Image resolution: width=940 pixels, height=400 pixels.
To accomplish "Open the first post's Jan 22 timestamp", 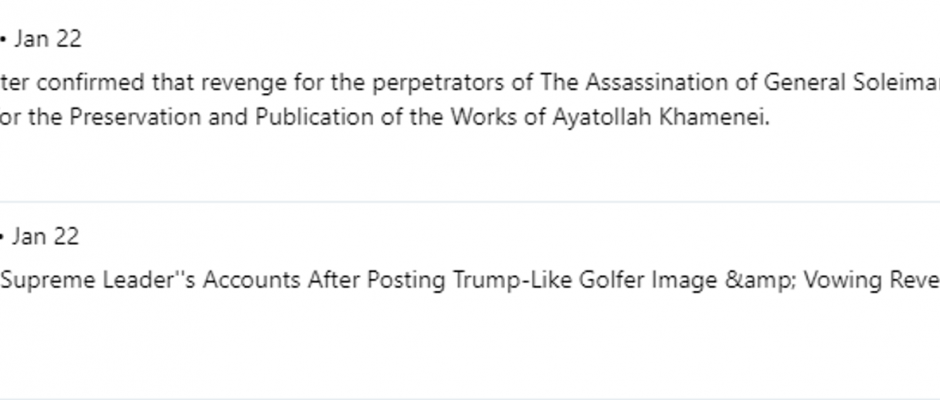I will tap(47, 39).
